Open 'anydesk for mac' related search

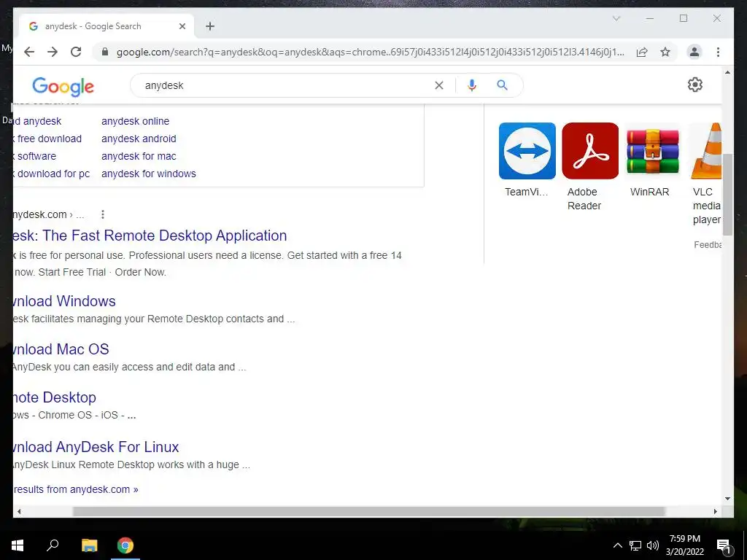tap(139, 156)
